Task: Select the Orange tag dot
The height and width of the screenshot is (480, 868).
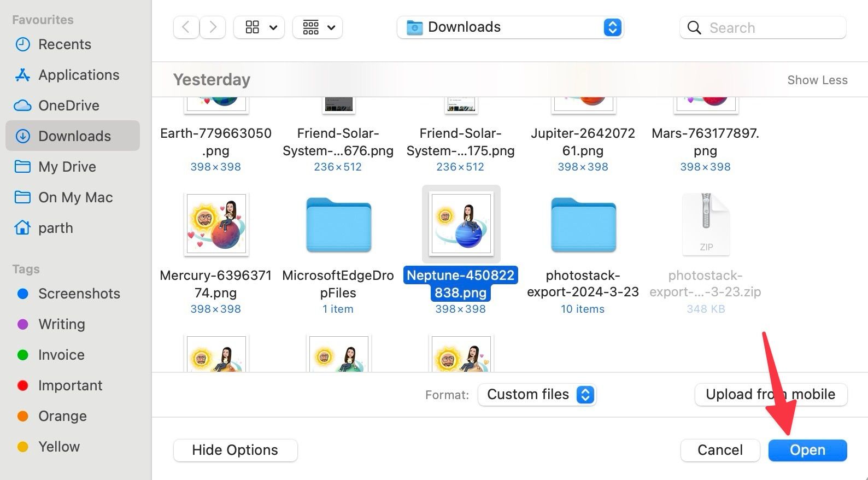Action: tap(23, 417)
